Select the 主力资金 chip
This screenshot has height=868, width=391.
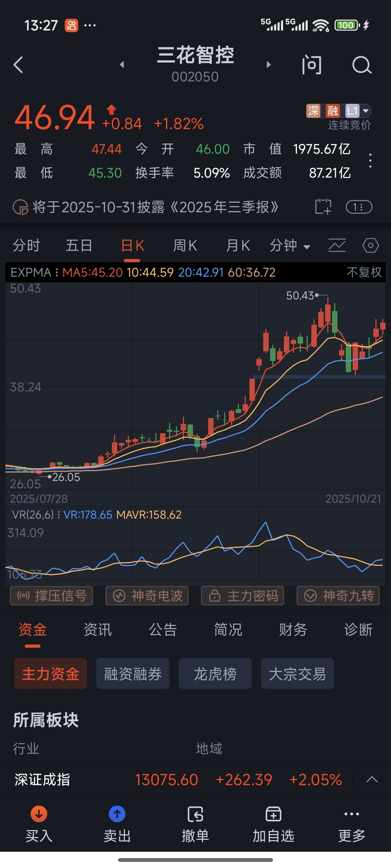pyautogui.click(x=50, y=673)
